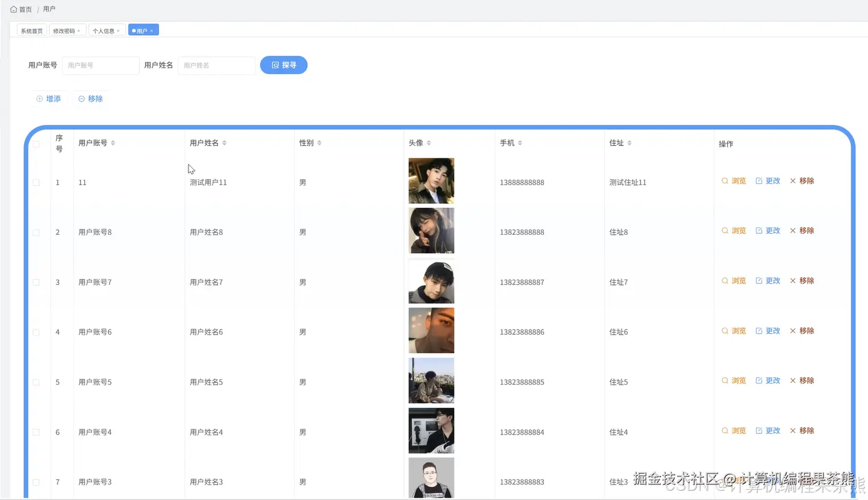Check the checkbox for row 1
Image resolution: width=868 pixels, height=500 pixels.
[x=36, y=183]
